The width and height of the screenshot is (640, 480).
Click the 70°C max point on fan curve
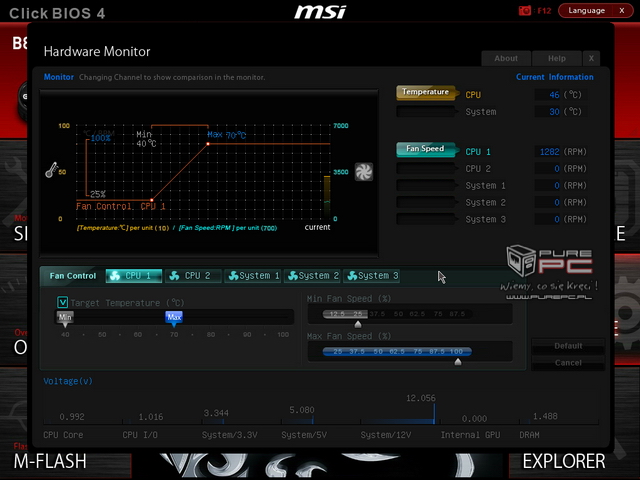[208, 144]
